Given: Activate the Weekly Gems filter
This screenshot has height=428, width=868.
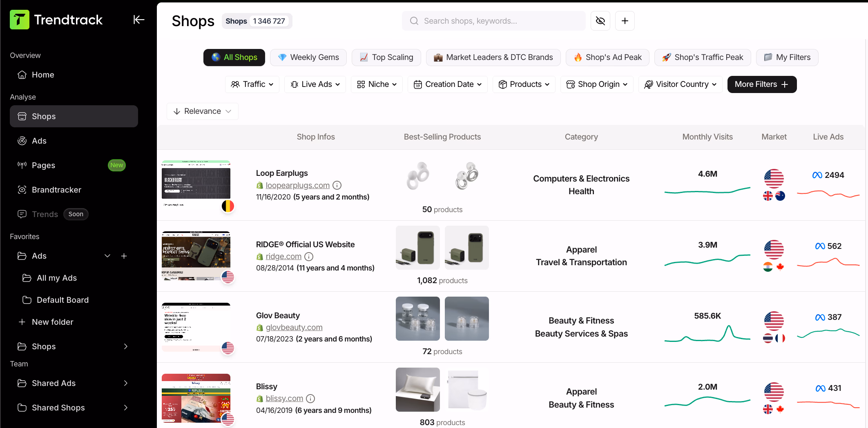Looking at the screenshot, I should 308,57.
